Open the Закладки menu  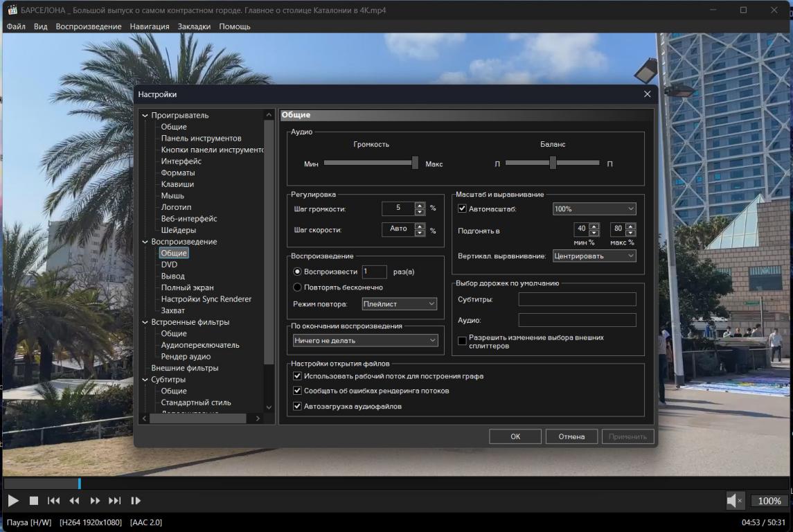(x=194, y=26)
